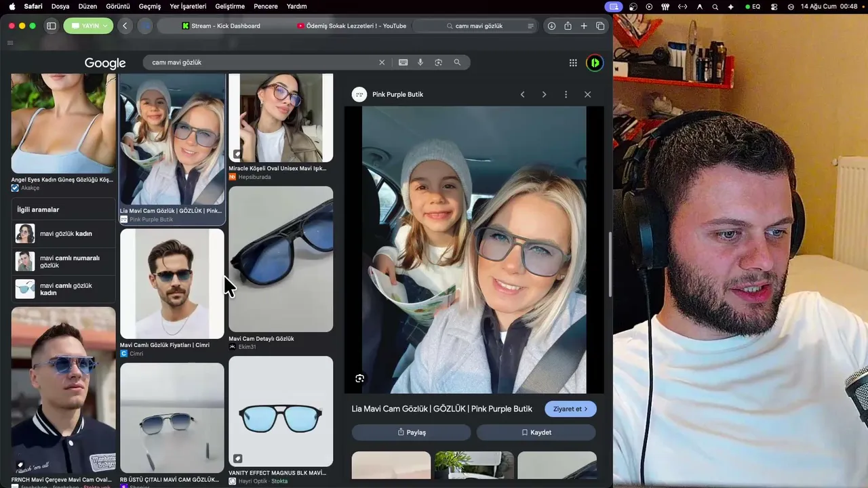Open the Google apps grid
The width and height of the screenshot is (868, 488).
click(573, 63)
